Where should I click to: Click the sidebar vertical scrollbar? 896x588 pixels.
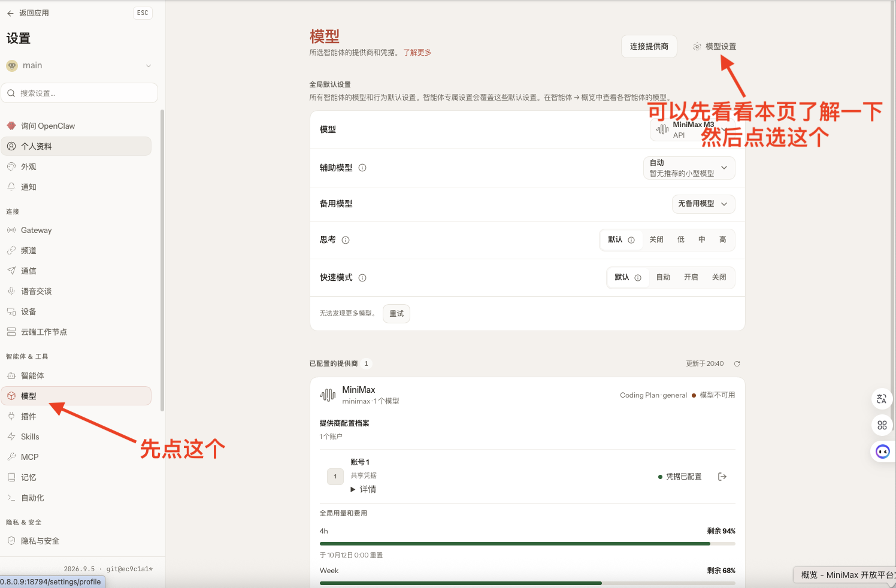[162, 260]
